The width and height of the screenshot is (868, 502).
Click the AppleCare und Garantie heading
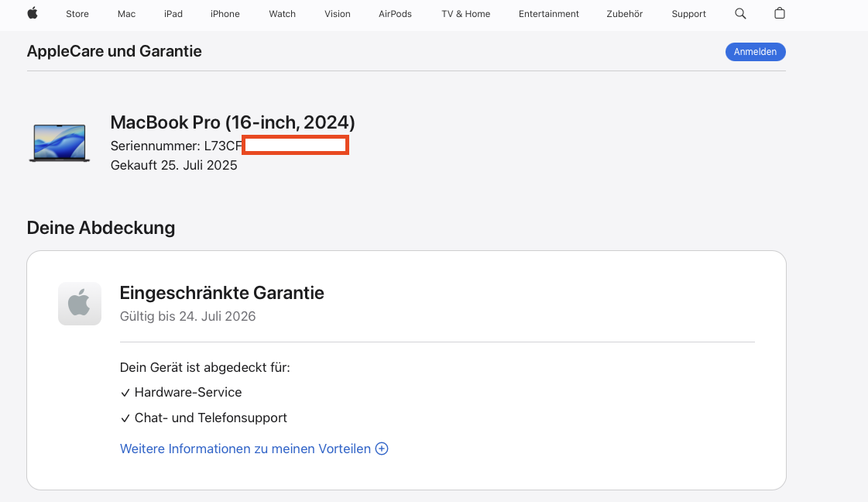(115, 51)
